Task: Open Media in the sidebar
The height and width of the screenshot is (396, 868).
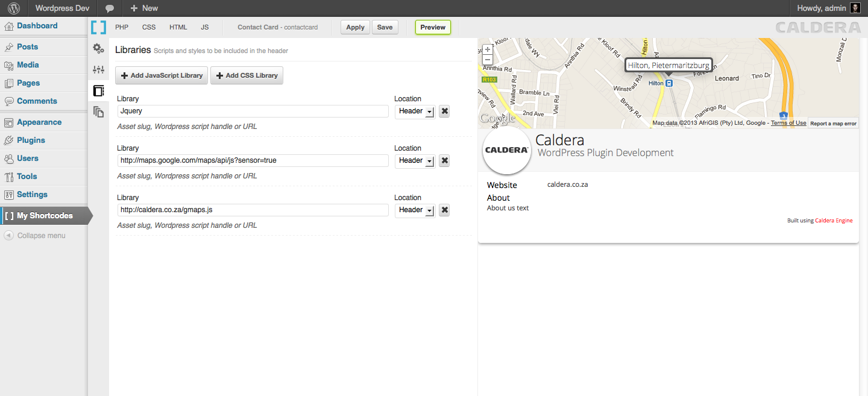Action: 28,65
